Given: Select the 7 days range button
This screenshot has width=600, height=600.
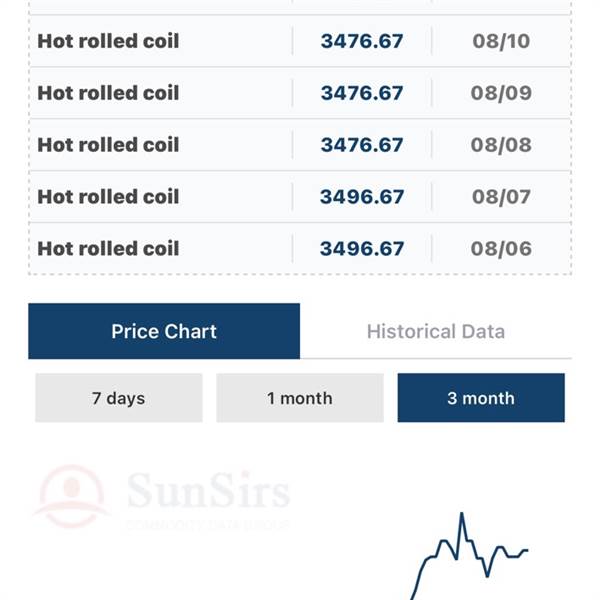Looking at the screenshot, I should (x=119, y=398).
